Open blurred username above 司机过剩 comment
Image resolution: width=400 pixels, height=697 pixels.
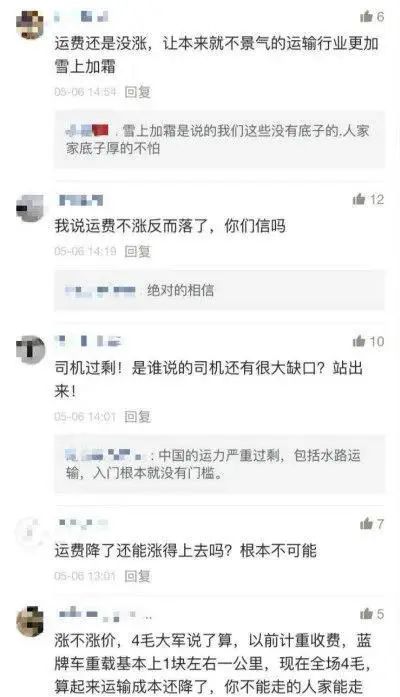click(x=88, y=341)
